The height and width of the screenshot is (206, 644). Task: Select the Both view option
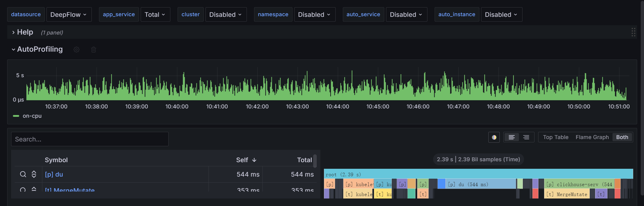point(622,137)
